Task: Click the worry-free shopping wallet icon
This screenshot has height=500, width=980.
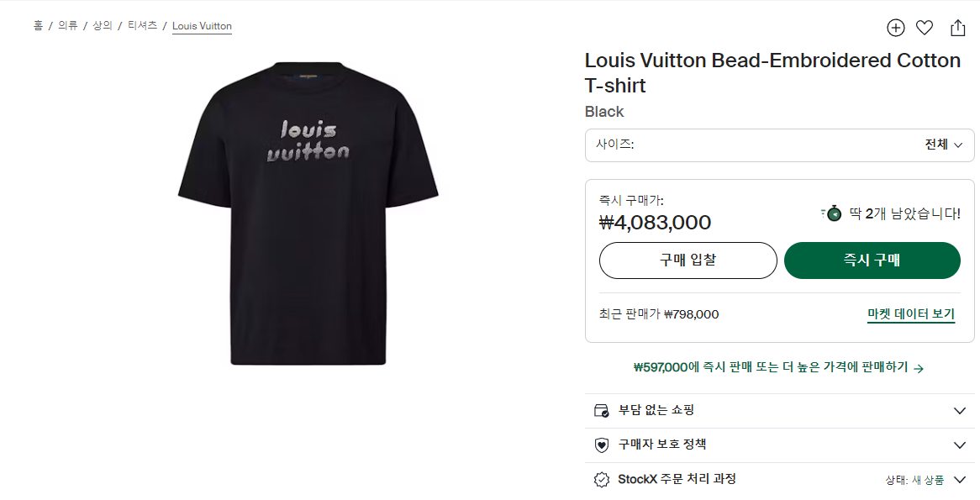Action: [601, 411]
